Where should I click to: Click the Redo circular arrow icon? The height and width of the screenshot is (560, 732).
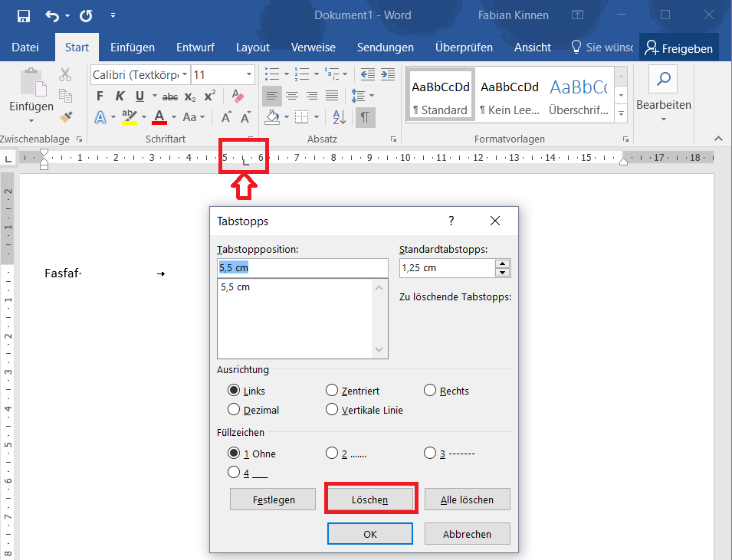pos(86,16)
